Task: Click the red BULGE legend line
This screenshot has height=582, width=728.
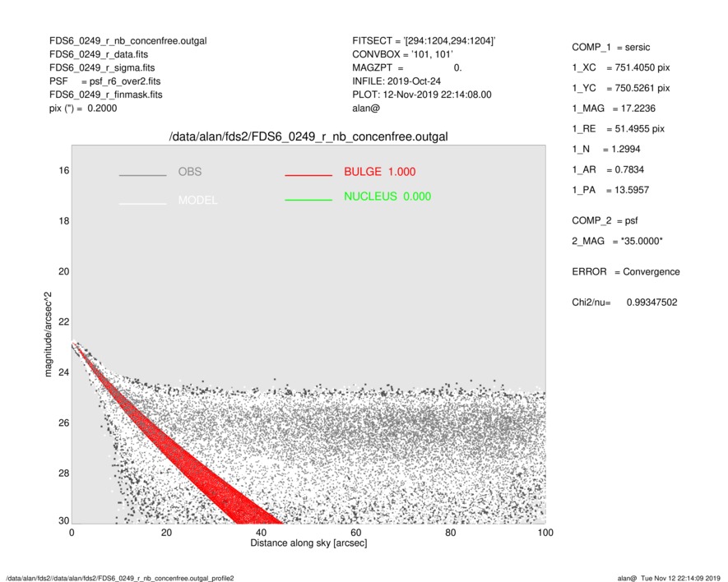Action: pyautogui.click(x=308, y=175)
